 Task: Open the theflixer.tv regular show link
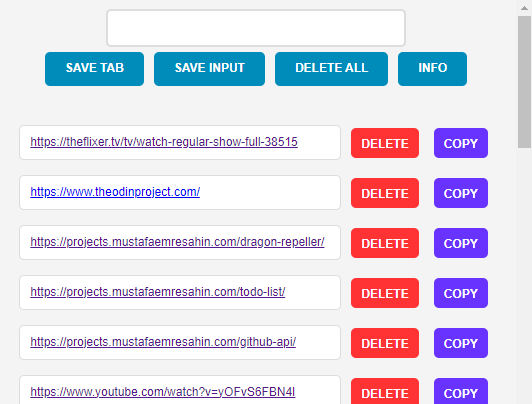coord(164,142)
